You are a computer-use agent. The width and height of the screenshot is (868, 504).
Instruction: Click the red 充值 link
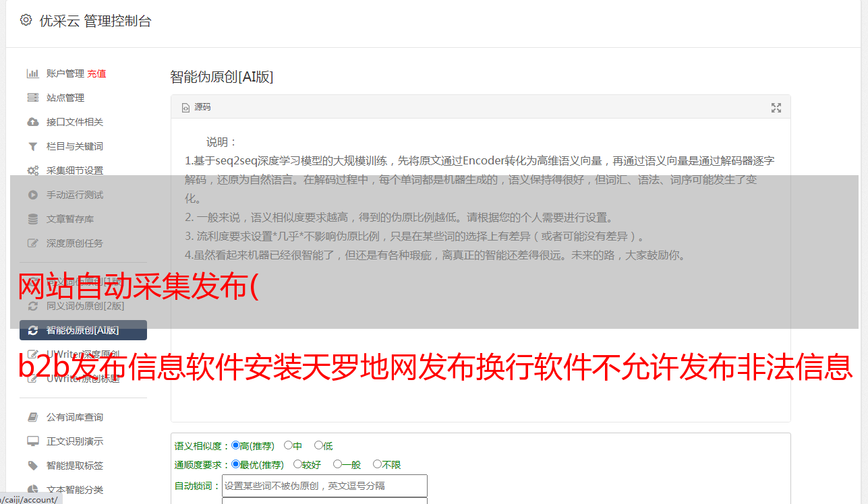[x=96, y=73]
